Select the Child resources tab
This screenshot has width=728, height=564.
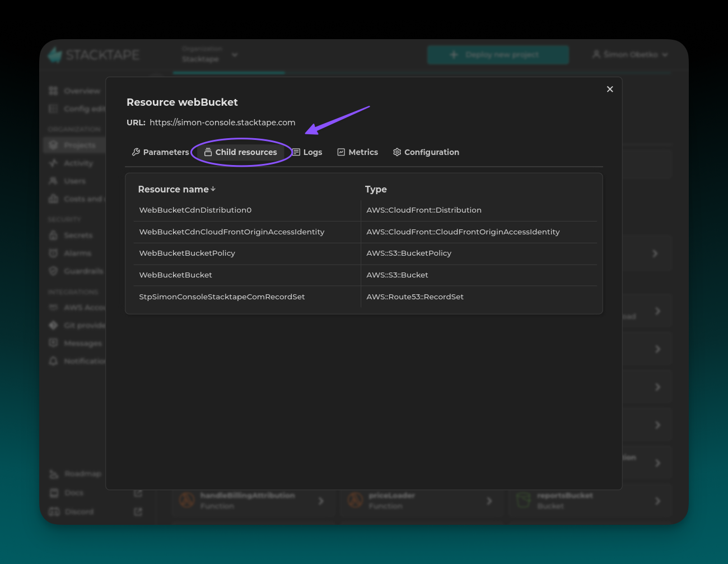coord(241,152)
